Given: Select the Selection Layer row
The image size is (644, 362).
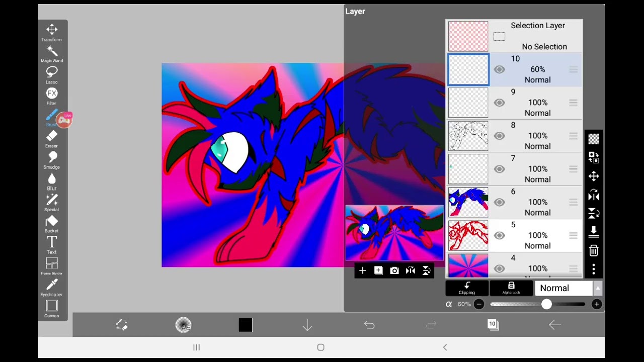Looking at the screenshot, I should 514,36.
